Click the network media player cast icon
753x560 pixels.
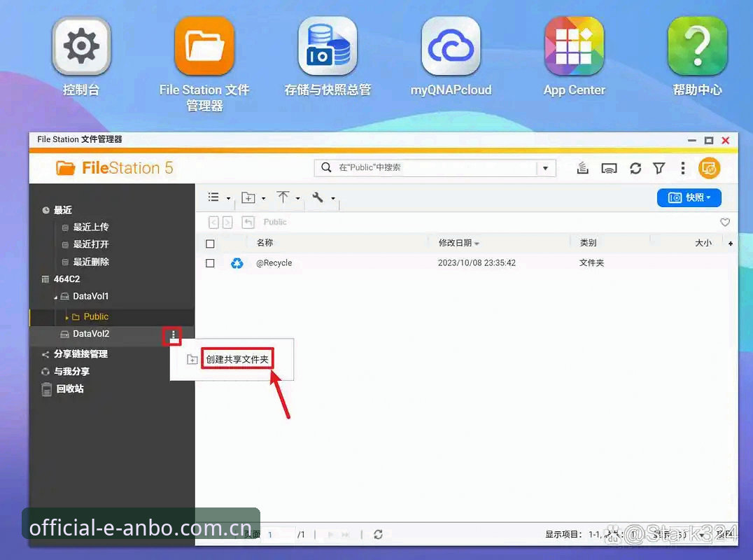[609, 168]
